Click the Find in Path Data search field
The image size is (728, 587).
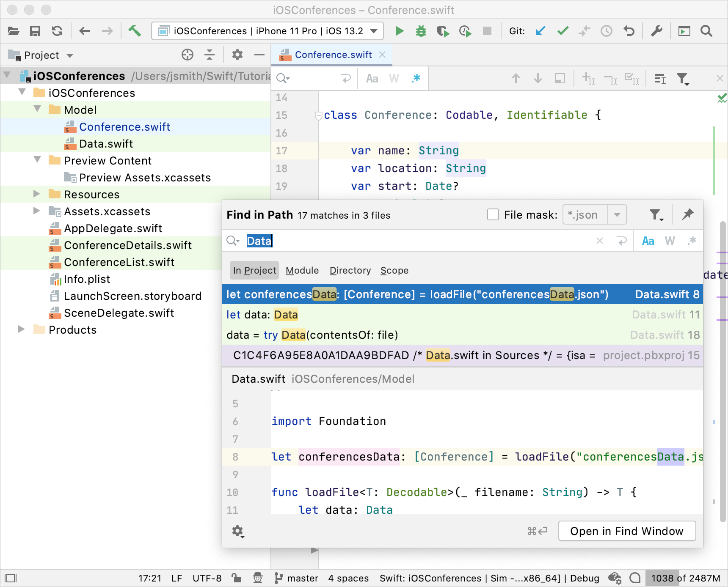click(x=419, y=241)
